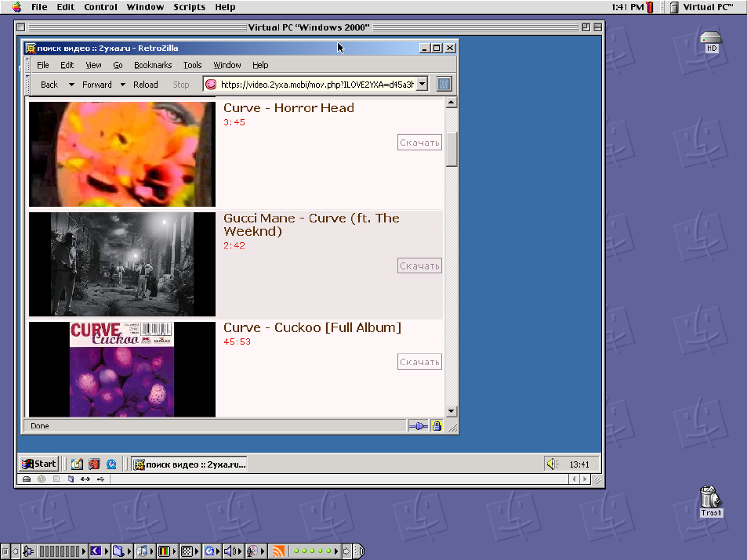Click the page scrollbar down arrow

coord(451,411)
